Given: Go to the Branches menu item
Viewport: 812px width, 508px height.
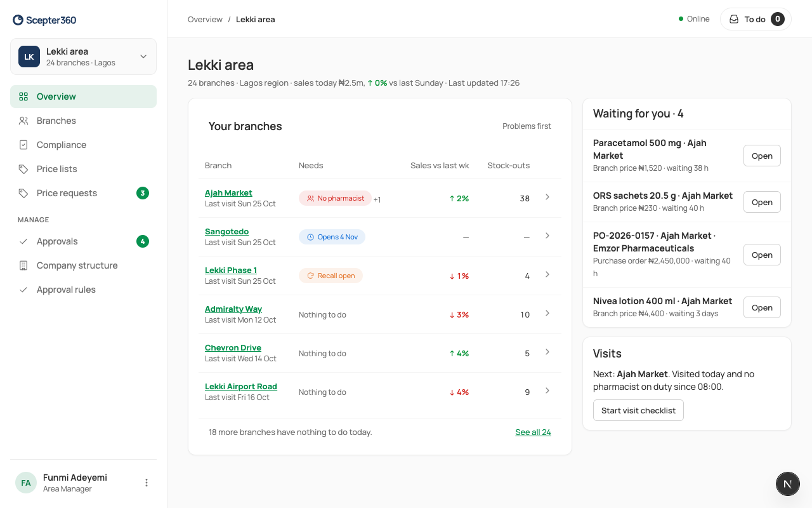Looking at the screenshot, I should pos(83,121).
